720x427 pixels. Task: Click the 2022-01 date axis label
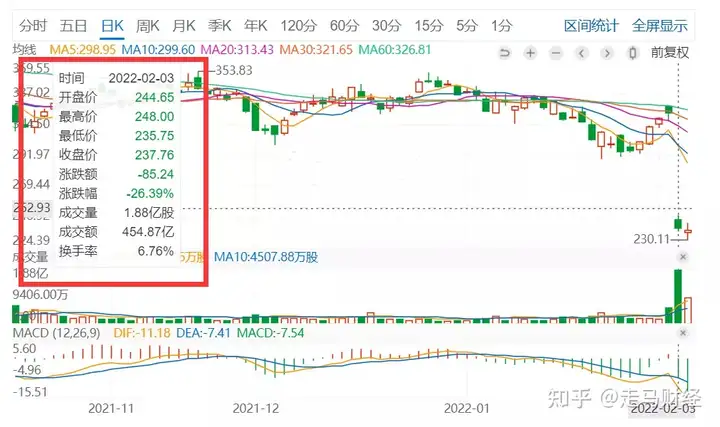pyautogui.click(x=467, y=409)
